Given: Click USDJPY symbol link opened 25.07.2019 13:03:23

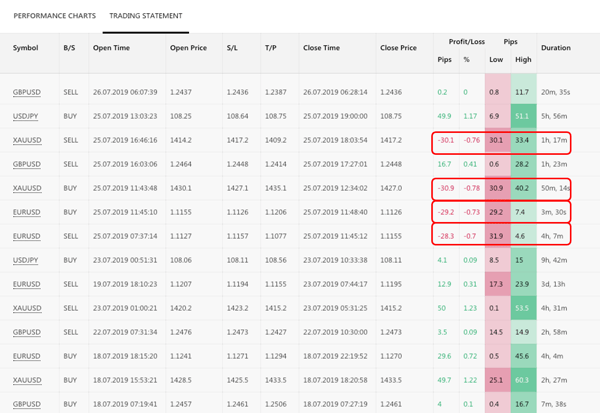Looking at the screenshot, I should tap(27, 117).
